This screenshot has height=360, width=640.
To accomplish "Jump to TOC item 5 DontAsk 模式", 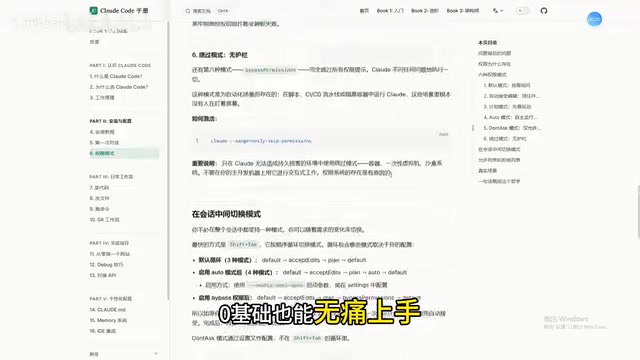I will [x=512, y=128].
